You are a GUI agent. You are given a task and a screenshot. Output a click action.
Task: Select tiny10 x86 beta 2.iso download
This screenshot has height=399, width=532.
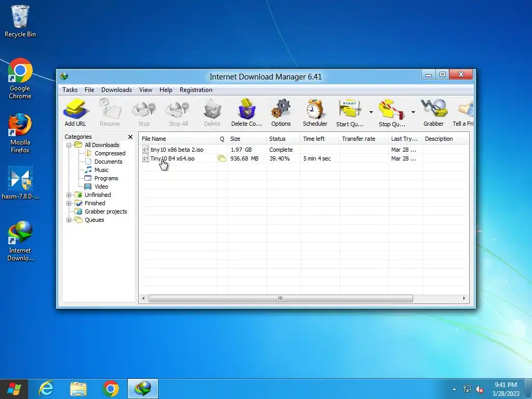[177, 150]
